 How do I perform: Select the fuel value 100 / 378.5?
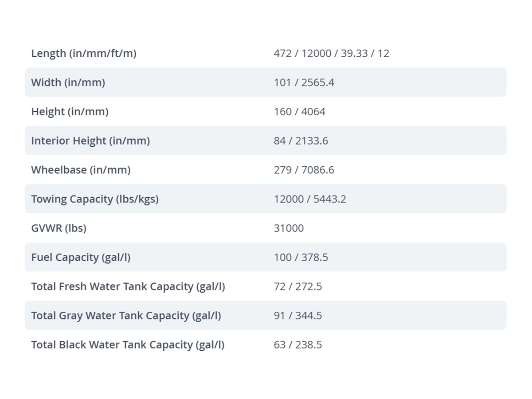click(x=301, y=258)
